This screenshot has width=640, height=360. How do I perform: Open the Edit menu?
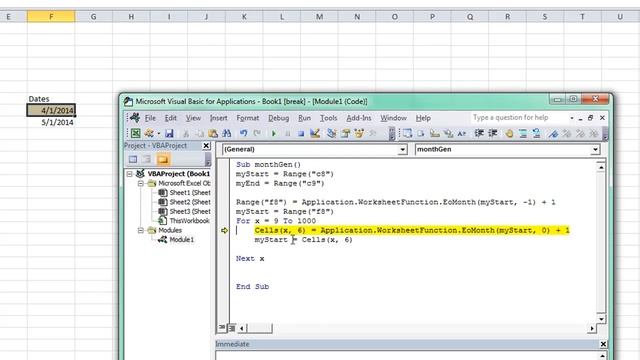(x=171, y=118)
